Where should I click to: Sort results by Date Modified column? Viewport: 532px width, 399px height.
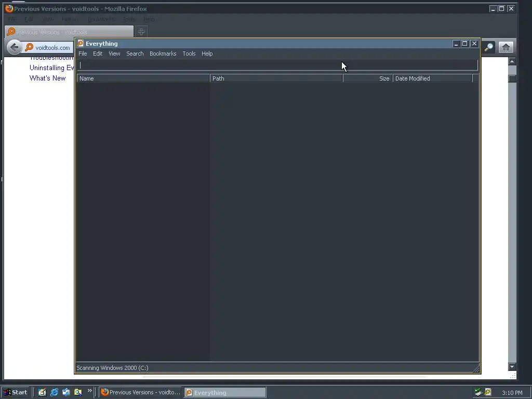coord(433,78)
